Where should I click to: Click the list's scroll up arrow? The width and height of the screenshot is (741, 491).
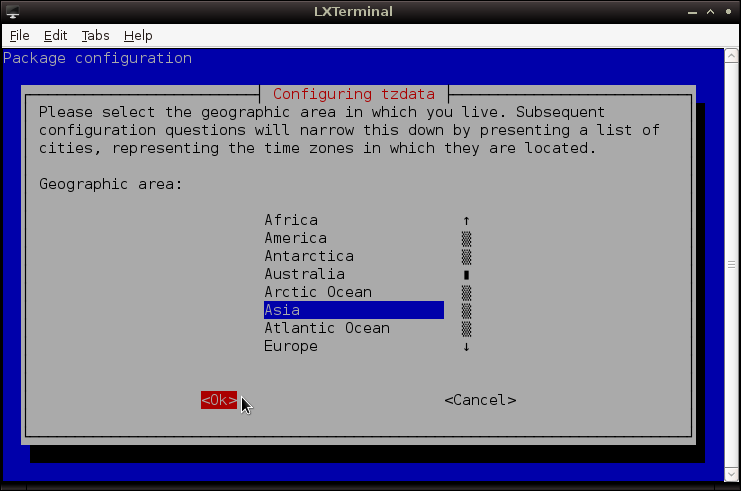click(x=466, y=220)
